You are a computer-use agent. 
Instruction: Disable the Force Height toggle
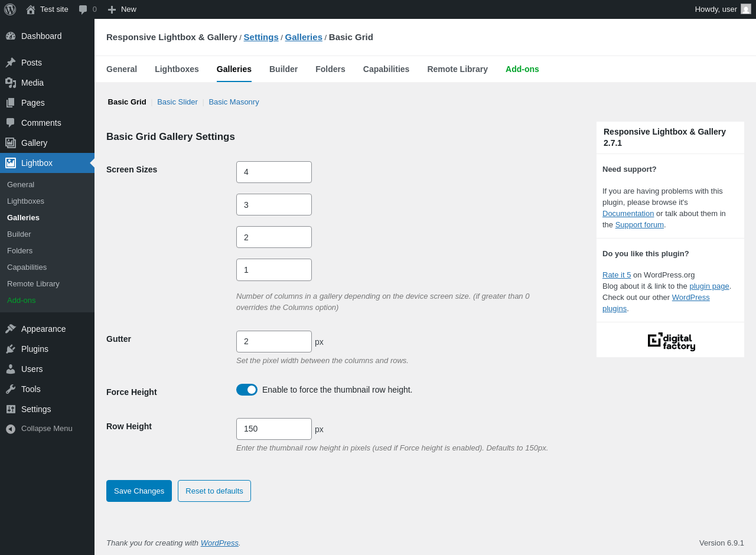point(247,390)
